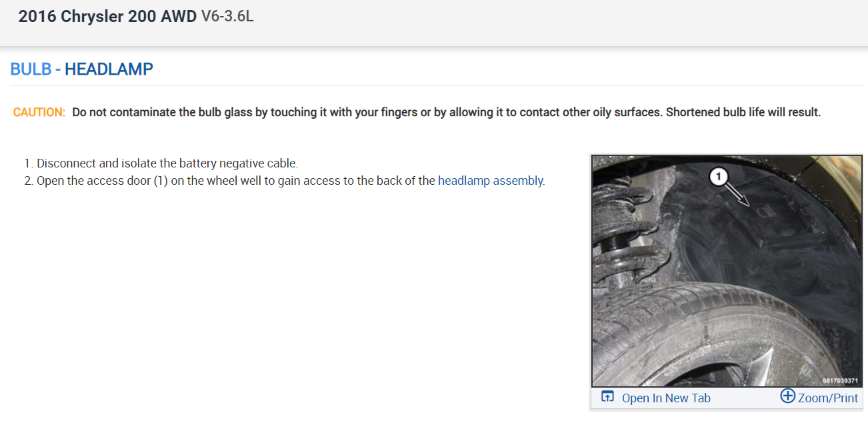Click the word HEADLAMP in the heading
The width and height of the screenshot is (868, 427).
[109, 69]
